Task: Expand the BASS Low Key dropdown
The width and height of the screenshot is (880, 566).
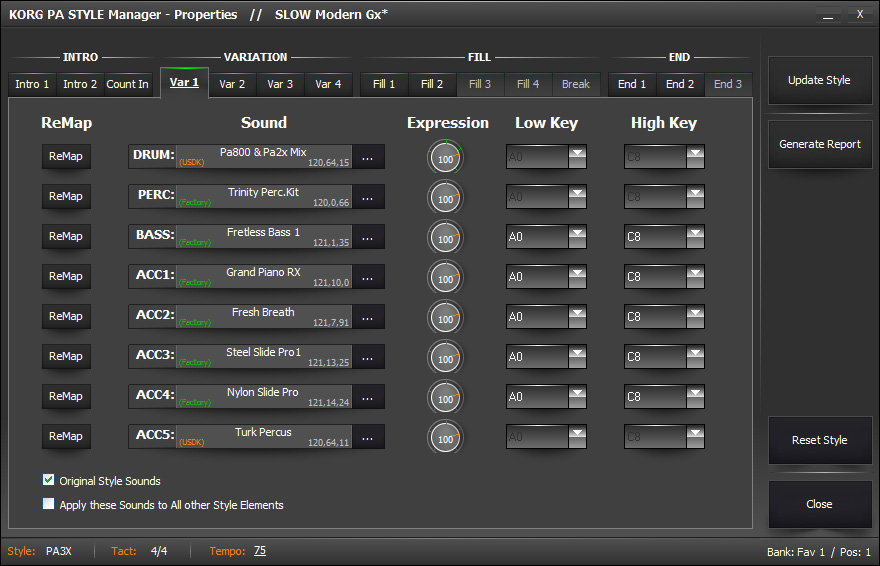Action: coord(577,237)
